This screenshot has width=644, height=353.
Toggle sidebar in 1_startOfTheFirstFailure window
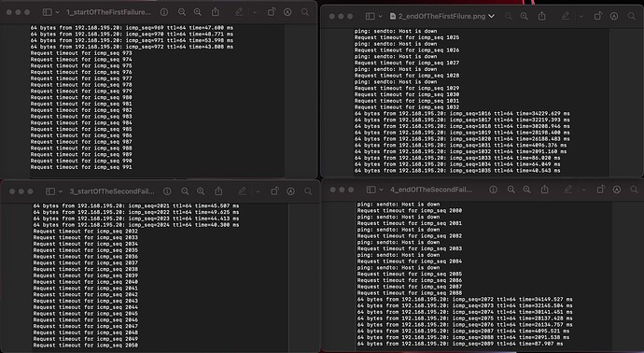point(48,12)
